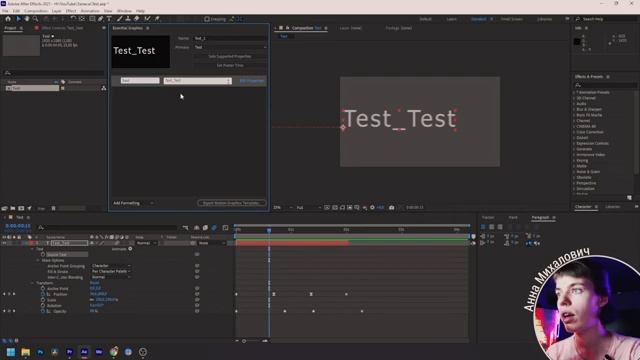
Task: Open Anchor Point Grouping Character dropdown
Action: pos(111,266)
